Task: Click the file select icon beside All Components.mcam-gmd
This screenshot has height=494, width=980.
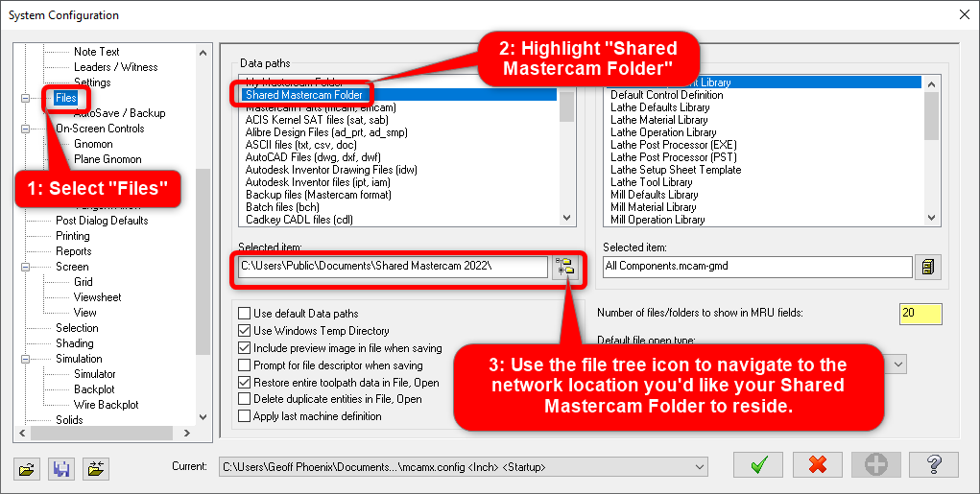Action: pos(928,267)
